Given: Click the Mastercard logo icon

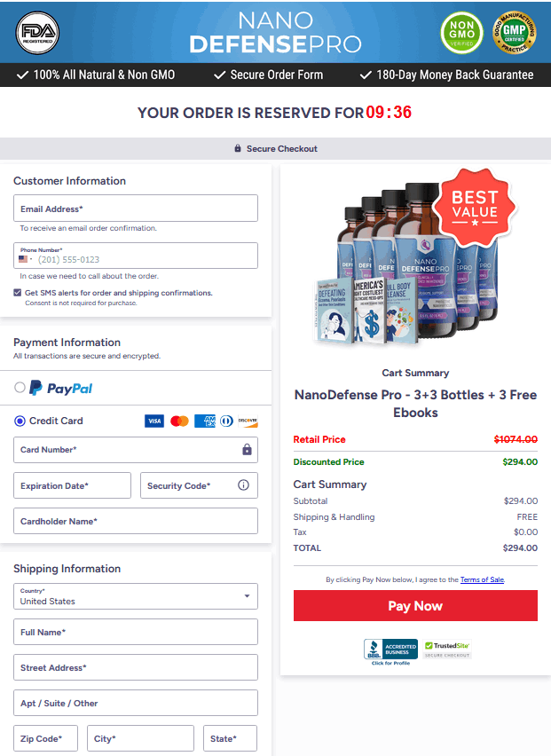Looking at the screenshot, I should coord(179,421).
